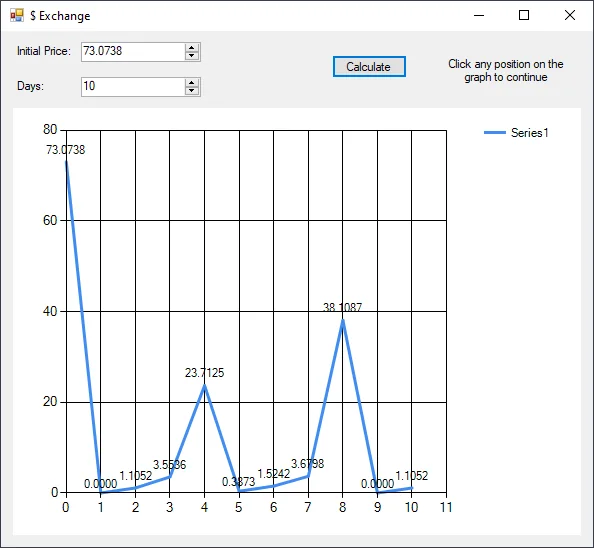594x548 pixels.
Task: Decrease Initial Price with the down arrow
Action: [192, 56]
